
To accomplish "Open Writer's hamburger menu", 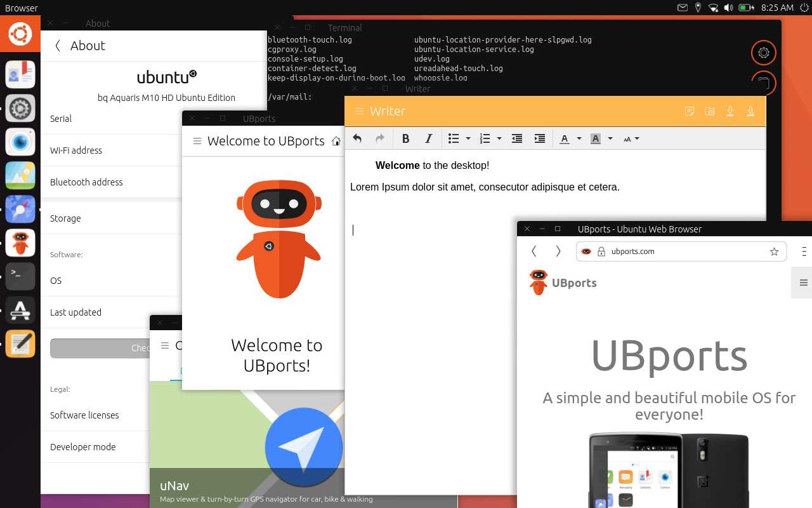I will [360, 111].
